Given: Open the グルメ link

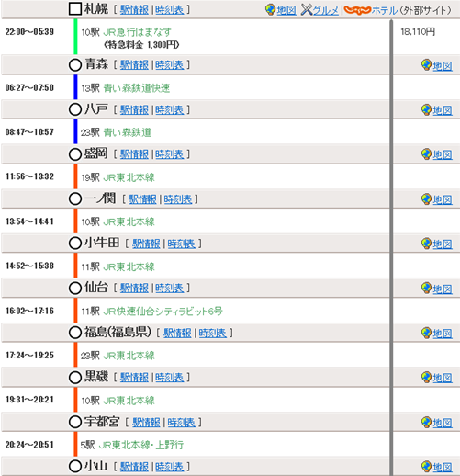Looking at the screenshot, I should (x=326, y=10).
